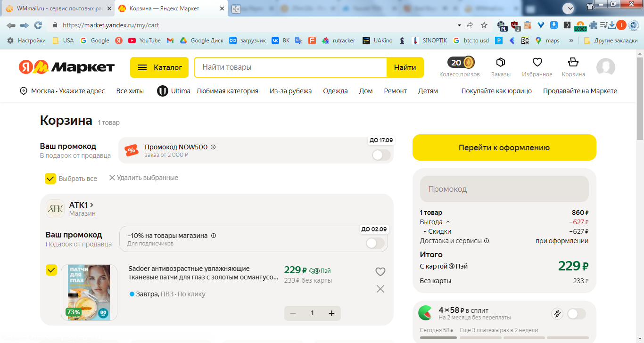Open the media control icon
The width and height of the screenshot is (644, 343).
[x=603, y=25]
